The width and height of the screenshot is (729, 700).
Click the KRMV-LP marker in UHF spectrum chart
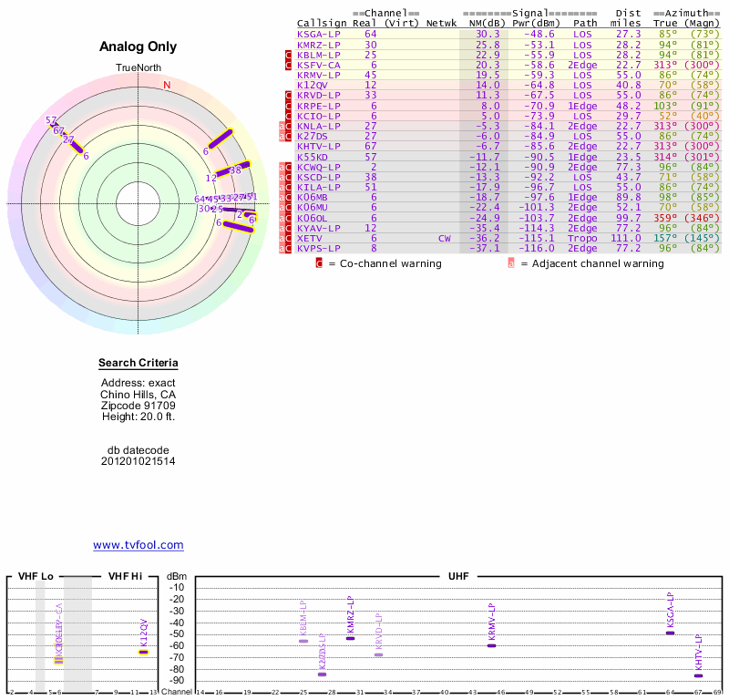[x=491, y=645]
